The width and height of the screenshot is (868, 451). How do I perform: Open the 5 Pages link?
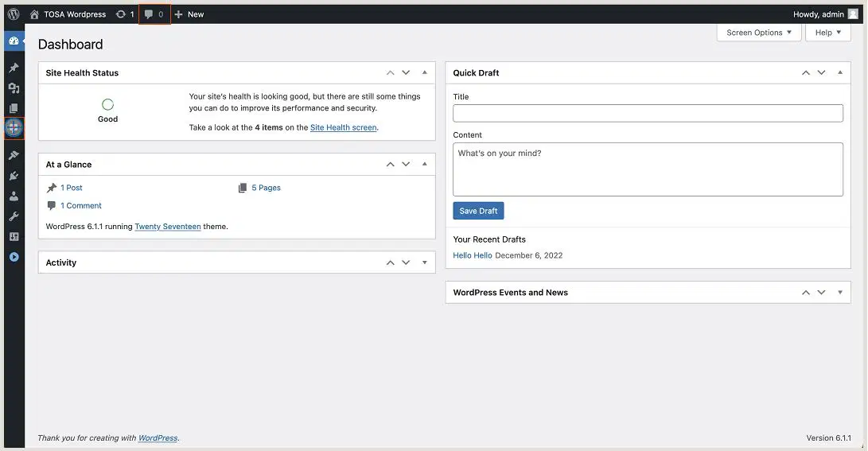tap(267, 188)
